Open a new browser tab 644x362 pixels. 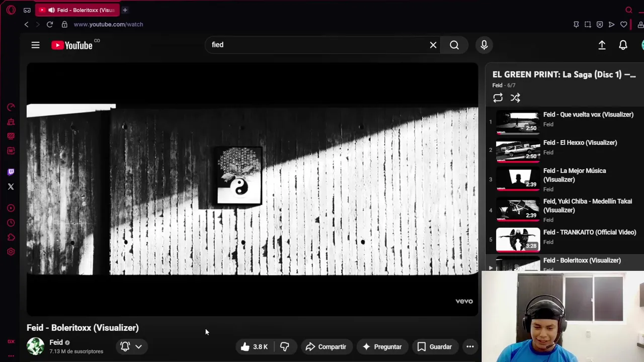(x=125, y=10)
